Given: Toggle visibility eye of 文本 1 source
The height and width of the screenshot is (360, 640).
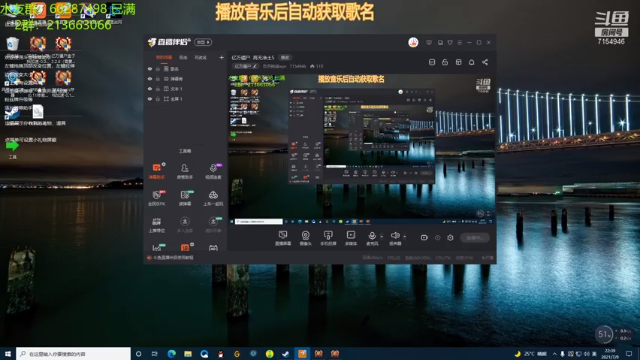Looking at the screenshot, I should point(150,89).
